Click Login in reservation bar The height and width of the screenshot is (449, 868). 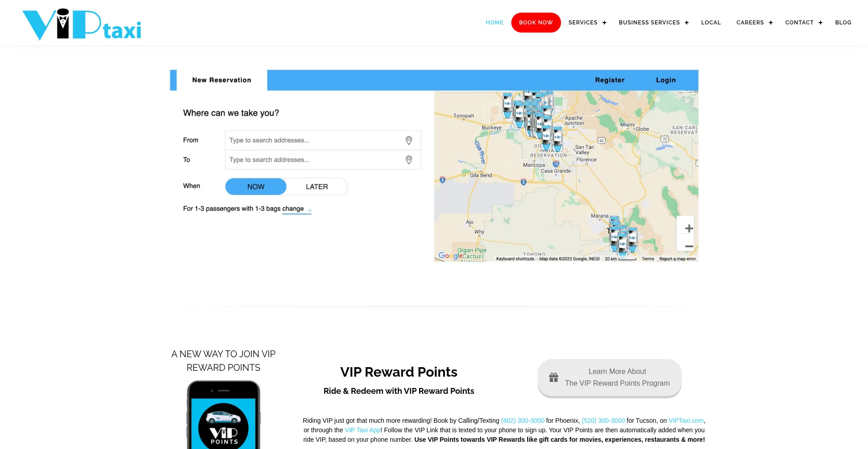(666, 80)
